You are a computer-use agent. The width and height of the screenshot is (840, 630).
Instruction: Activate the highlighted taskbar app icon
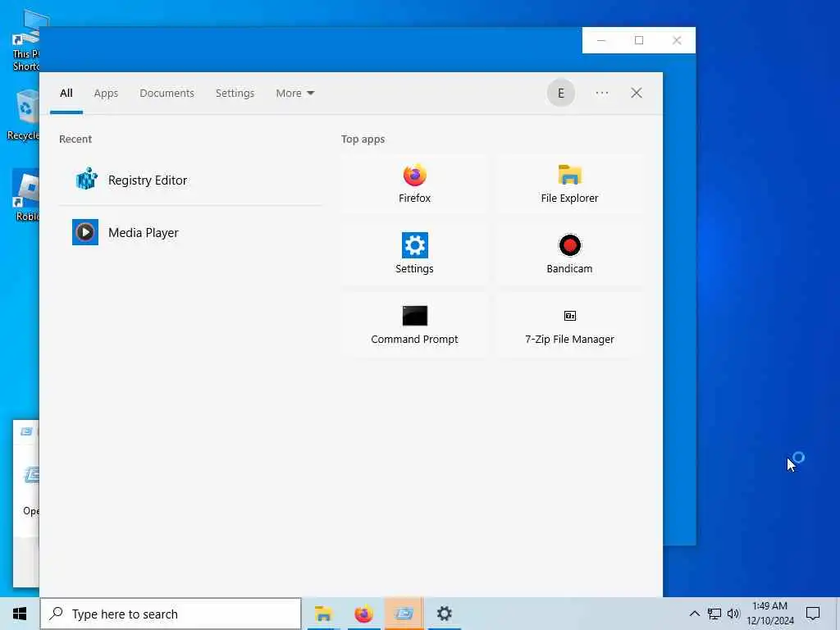404,614
